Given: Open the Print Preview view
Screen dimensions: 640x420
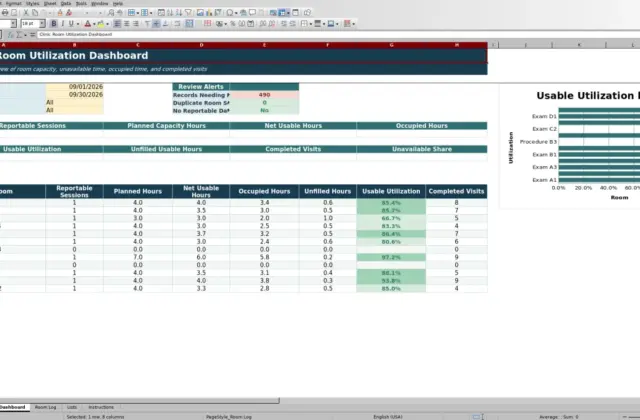Looking at the screenshot, I should click(x=14, y=13).
